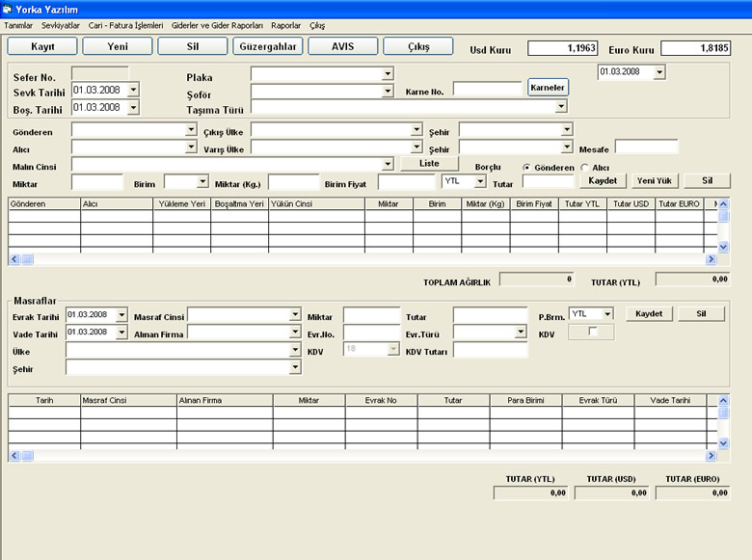Viewport: 752px width, 560px height.
Task: Open Cari - Fatura İşlemleri menu
Action: point(125,25)
